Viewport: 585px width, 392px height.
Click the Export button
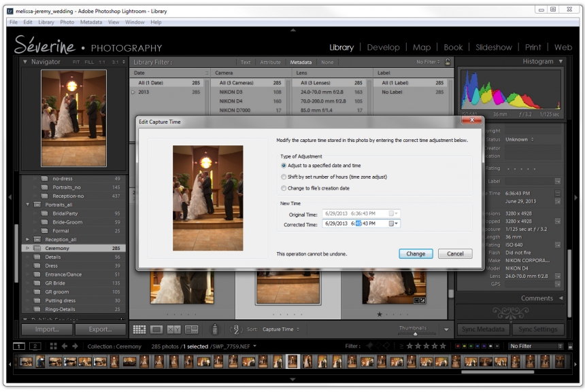101,329
